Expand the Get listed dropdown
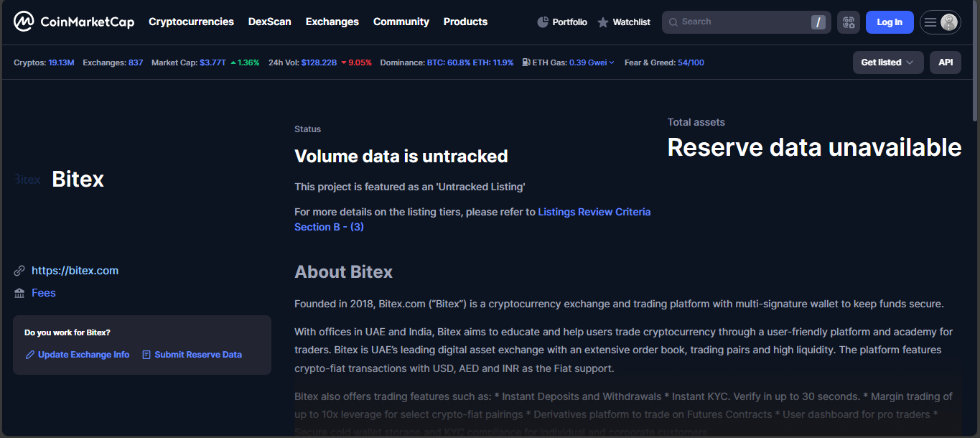This screenshot has width=980, height=438. point(888,62)
